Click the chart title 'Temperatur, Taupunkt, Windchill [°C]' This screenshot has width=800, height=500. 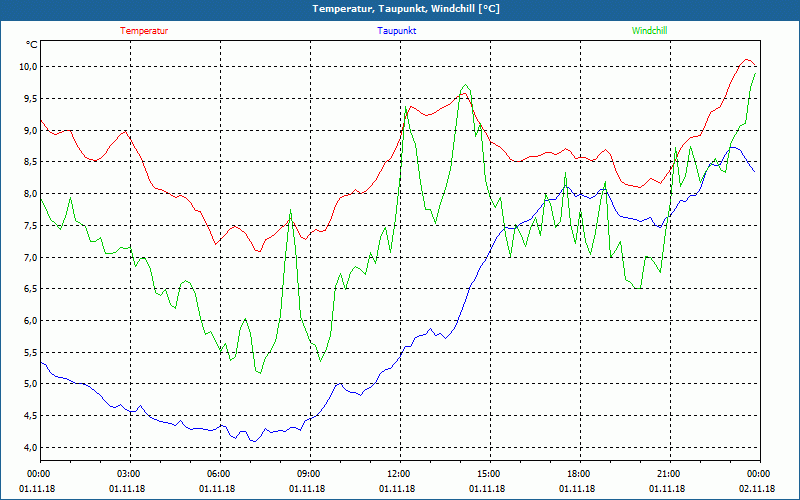click(406, 9)
